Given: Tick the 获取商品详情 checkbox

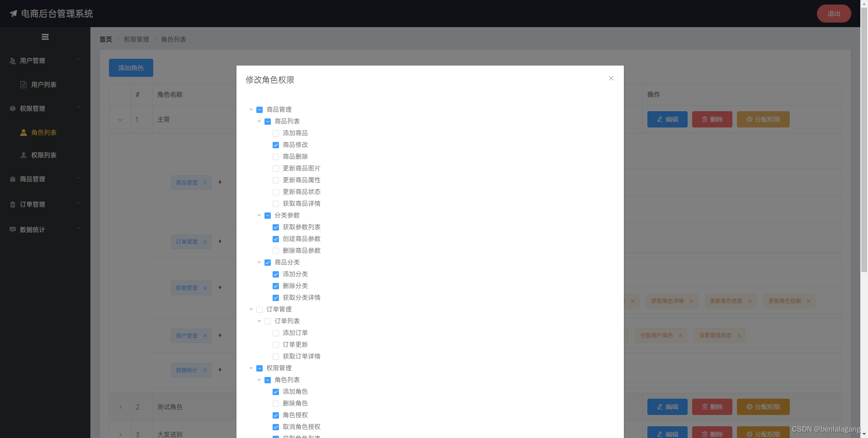Looking at the screenshot, I should 276,204.
